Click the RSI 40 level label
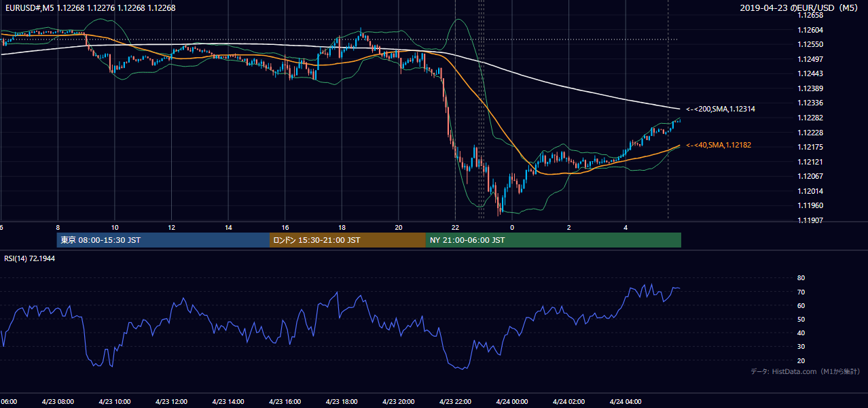The image size is (868, 408). coord(801,333)
